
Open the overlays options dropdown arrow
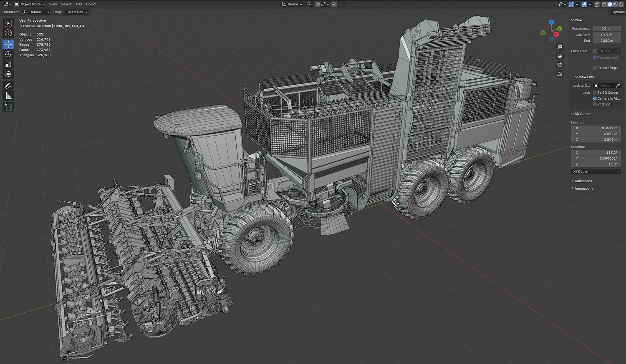[x=589, y=4]
